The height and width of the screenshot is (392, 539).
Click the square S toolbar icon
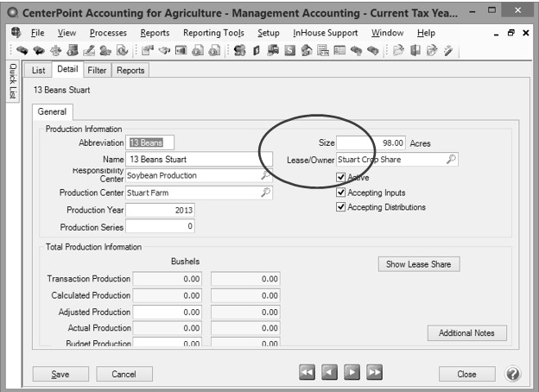[x=289, y=51]
